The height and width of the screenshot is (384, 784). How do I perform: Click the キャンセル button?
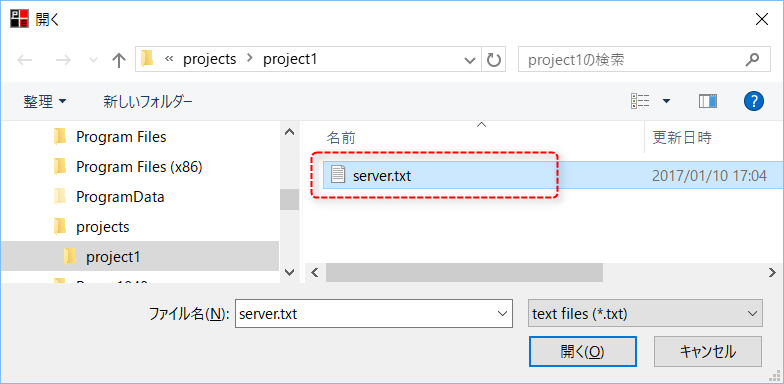coord(708,352)
